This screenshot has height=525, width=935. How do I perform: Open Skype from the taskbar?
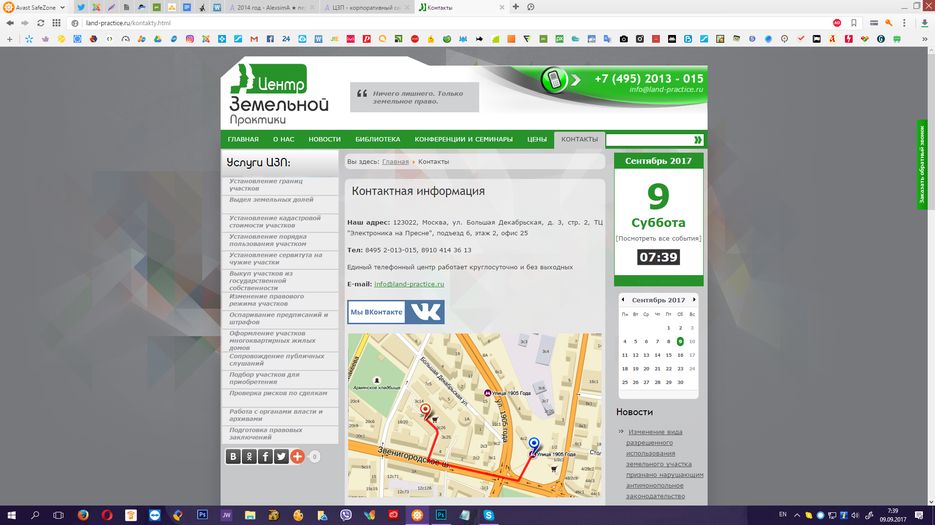488,515
